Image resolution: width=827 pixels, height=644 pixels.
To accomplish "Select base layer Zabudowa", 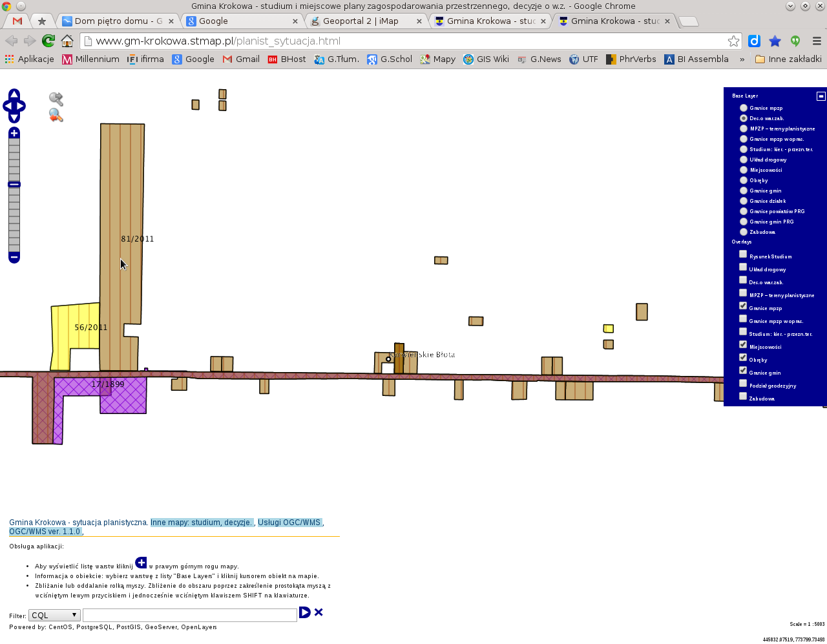I will pos(744,232).
